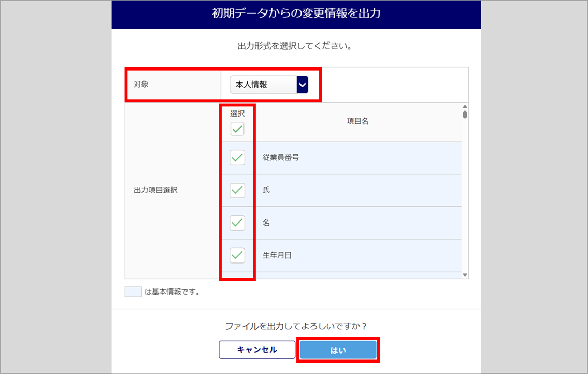Click the 出力項目選択 label cell
Screen dimensions: 588x374
point(155,190)
